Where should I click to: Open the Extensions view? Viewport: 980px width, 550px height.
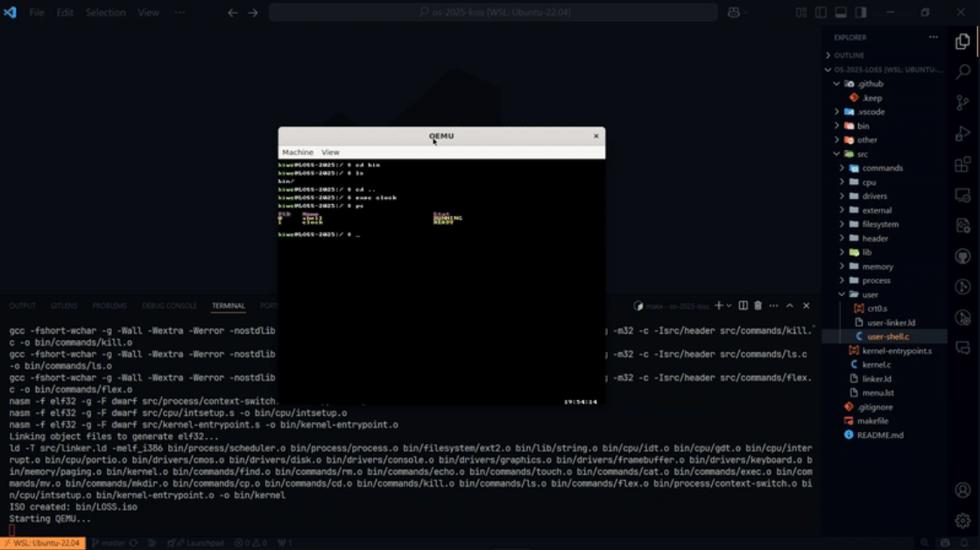coord(962,165)
